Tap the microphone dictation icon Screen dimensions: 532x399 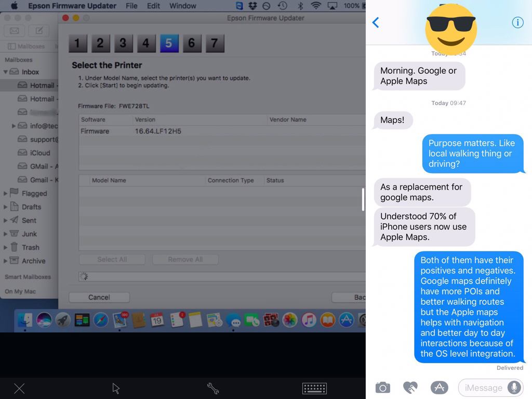tap(514, 388)
